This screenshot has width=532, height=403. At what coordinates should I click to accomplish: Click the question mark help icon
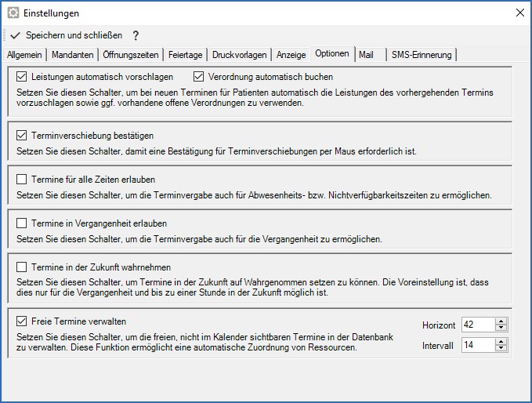[136, 35]
